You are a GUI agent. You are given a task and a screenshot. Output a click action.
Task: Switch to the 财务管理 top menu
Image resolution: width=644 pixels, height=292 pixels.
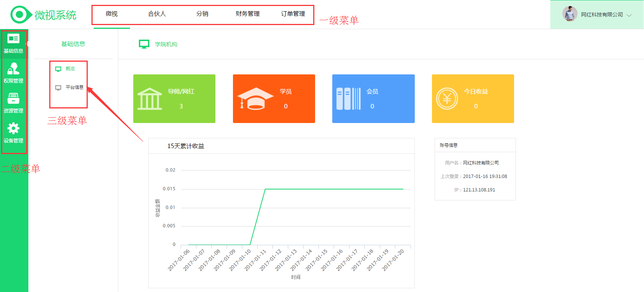pyautogui.click(x=248, y=14)
